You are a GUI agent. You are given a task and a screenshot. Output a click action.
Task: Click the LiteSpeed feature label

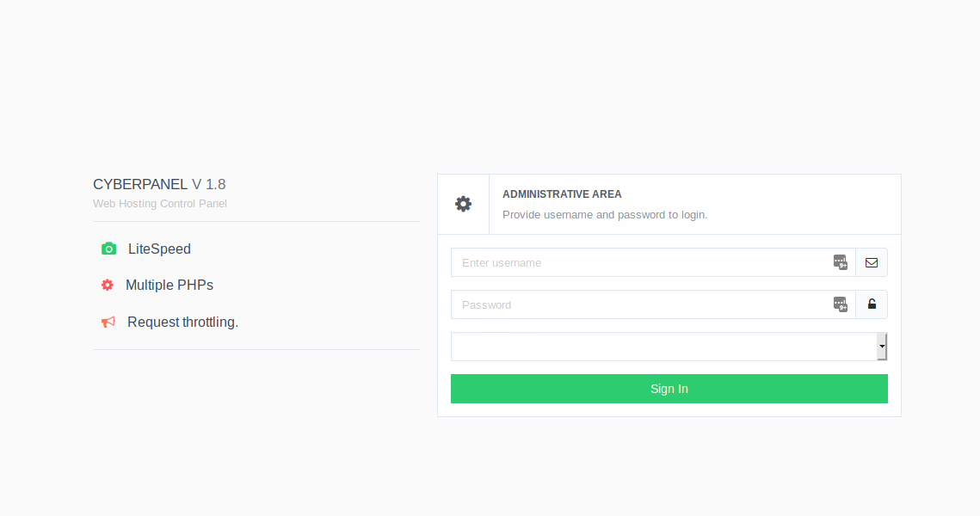158,249
